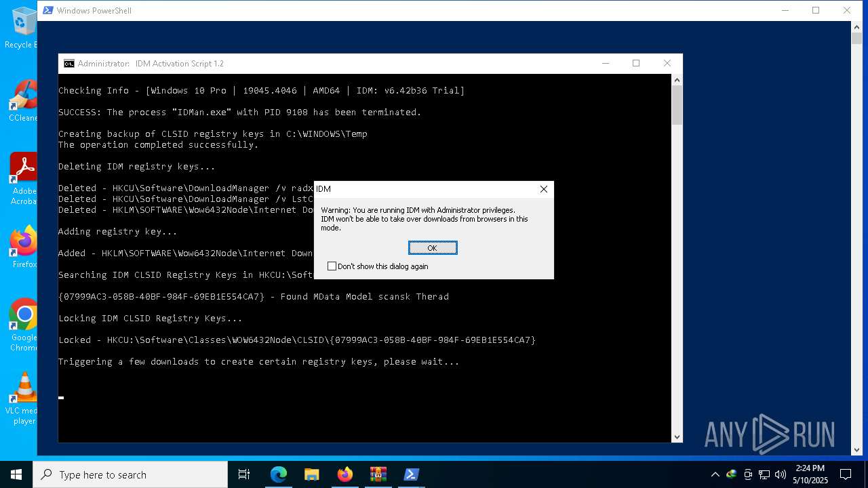Close the IDM Activation Script window
The image size is (868, 488).
(x=667, y=64)
